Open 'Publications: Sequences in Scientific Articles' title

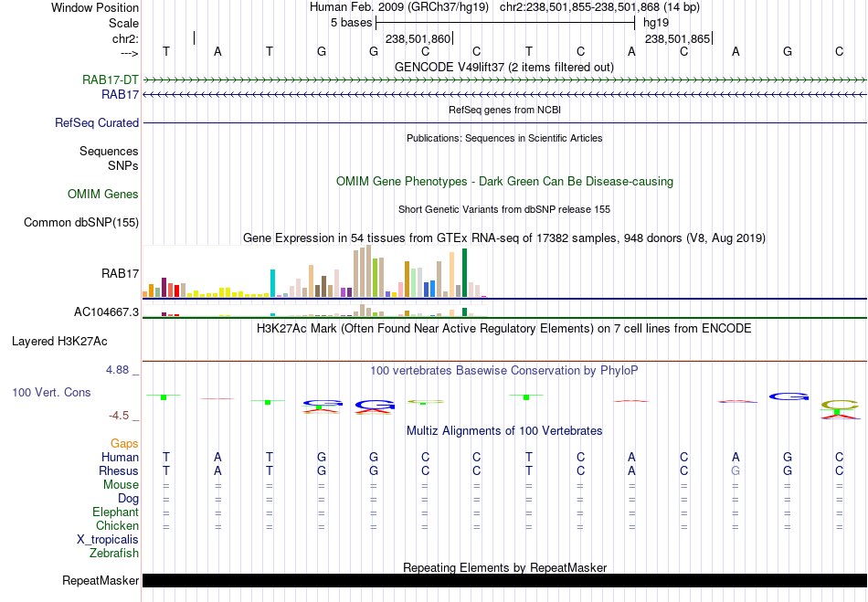pos(504,138)
